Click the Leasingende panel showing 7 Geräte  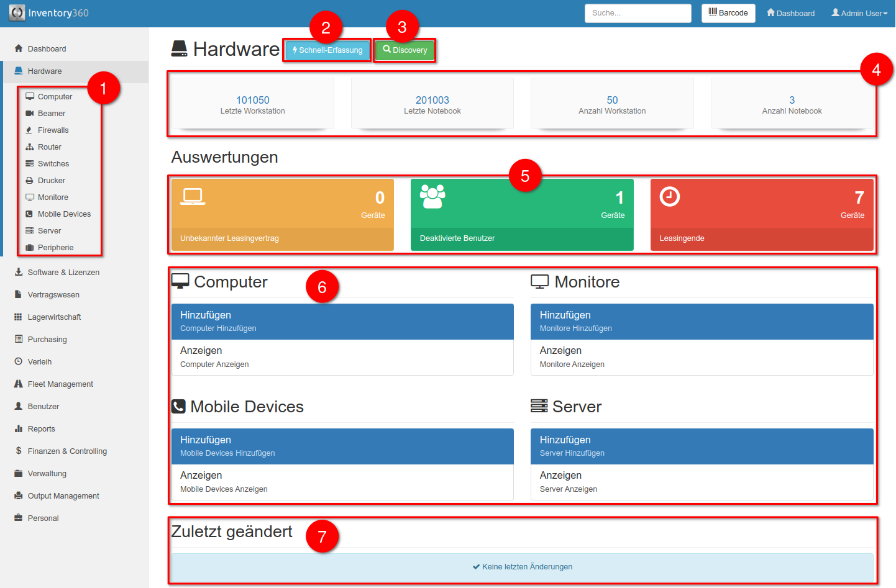coord(762,215)
